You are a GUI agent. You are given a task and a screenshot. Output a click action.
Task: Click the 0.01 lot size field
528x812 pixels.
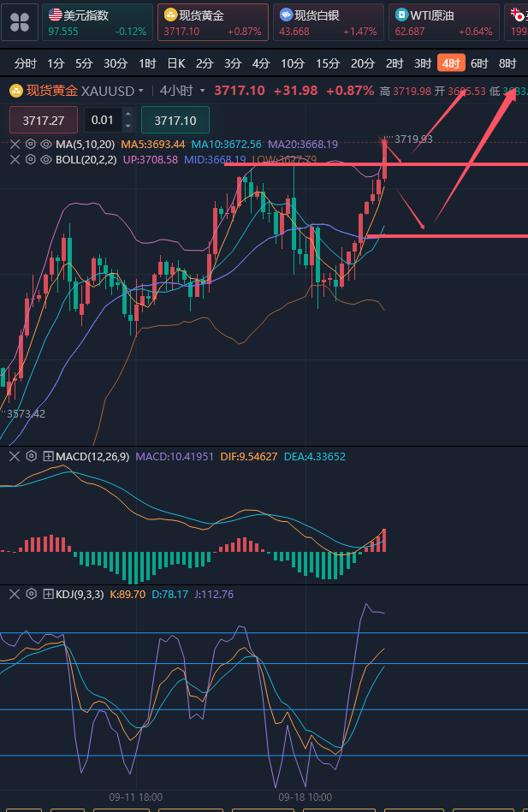click(x=103, y=120)
